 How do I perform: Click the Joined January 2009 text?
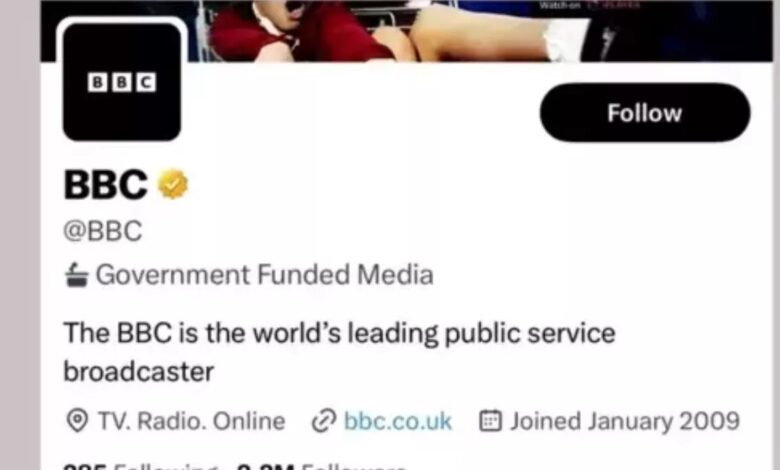tap(625, 421)
